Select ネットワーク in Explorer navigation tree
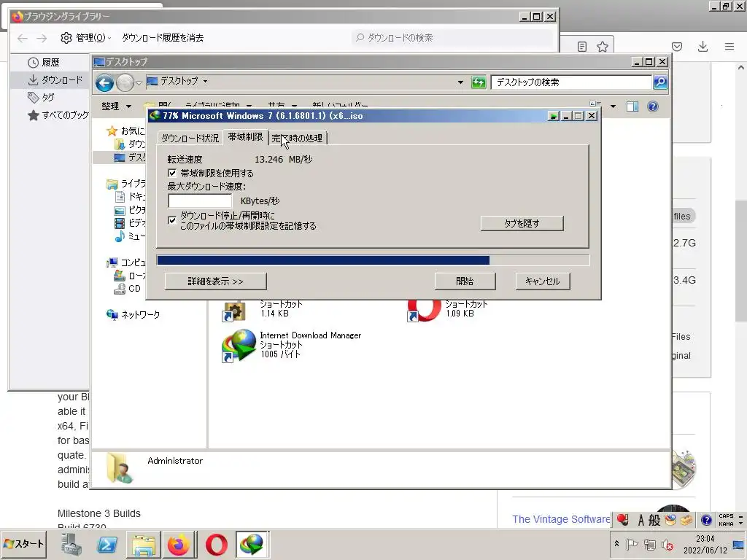This screenshot has height=560, width=747. coord(133,314)
